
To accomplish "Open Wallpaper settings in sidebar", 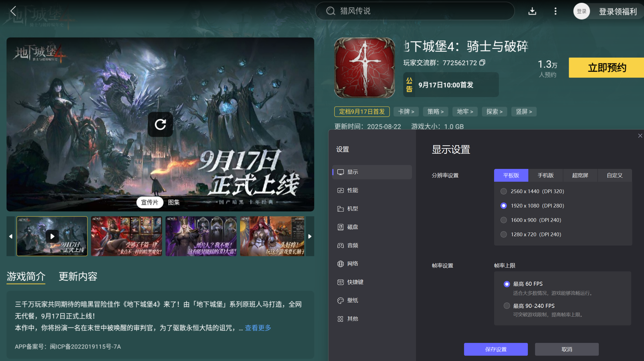I will pyautogui.click(x=352, y=301).
